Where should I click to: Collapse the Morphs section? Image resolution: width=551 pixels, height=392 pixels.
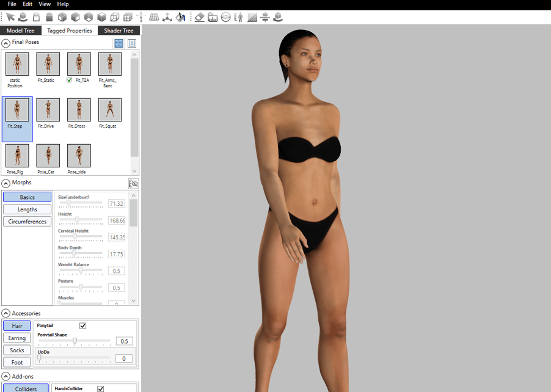6,183
